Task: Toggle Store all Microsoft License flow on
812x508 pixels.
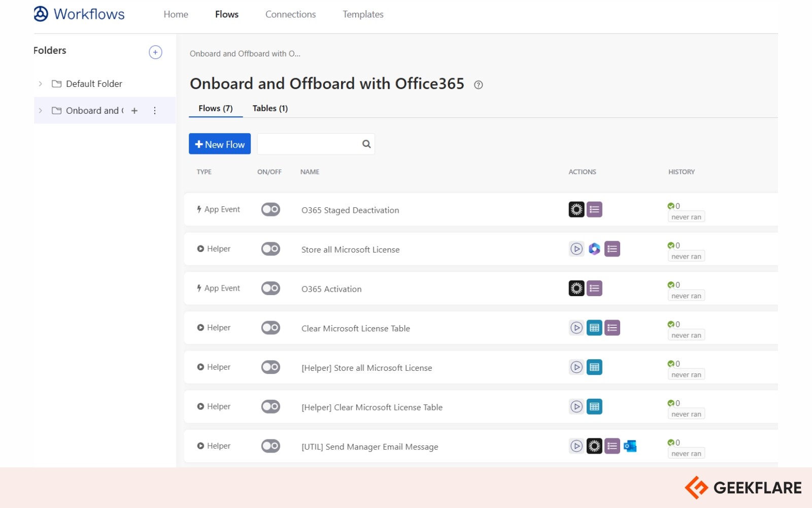Action: 270,249
